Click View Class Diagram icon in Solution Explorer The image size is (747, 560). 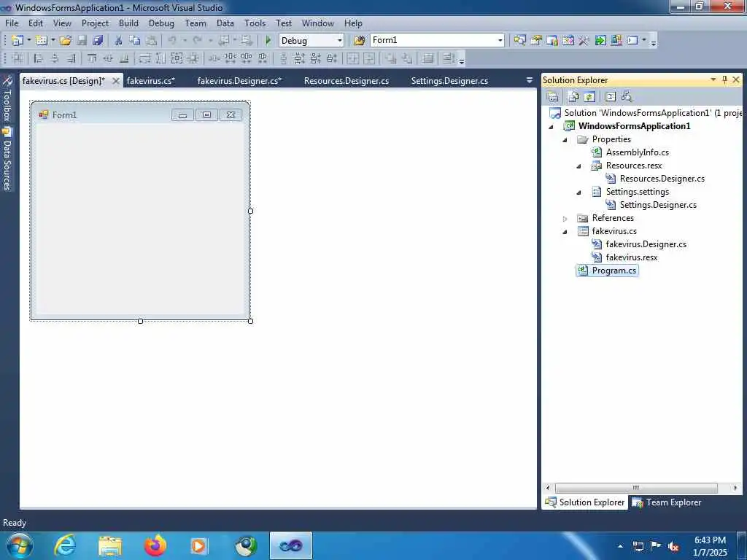[627, 97]
